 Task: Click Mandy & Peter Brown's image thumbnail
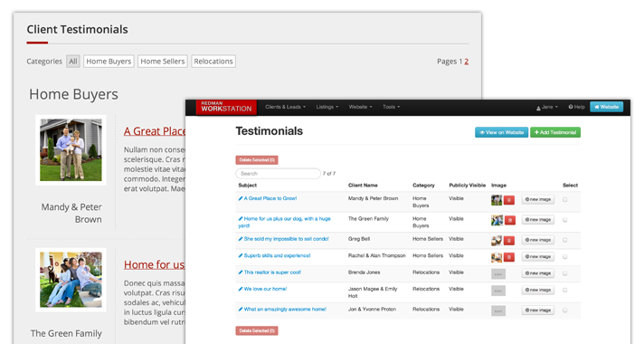[x=497, y=200]
